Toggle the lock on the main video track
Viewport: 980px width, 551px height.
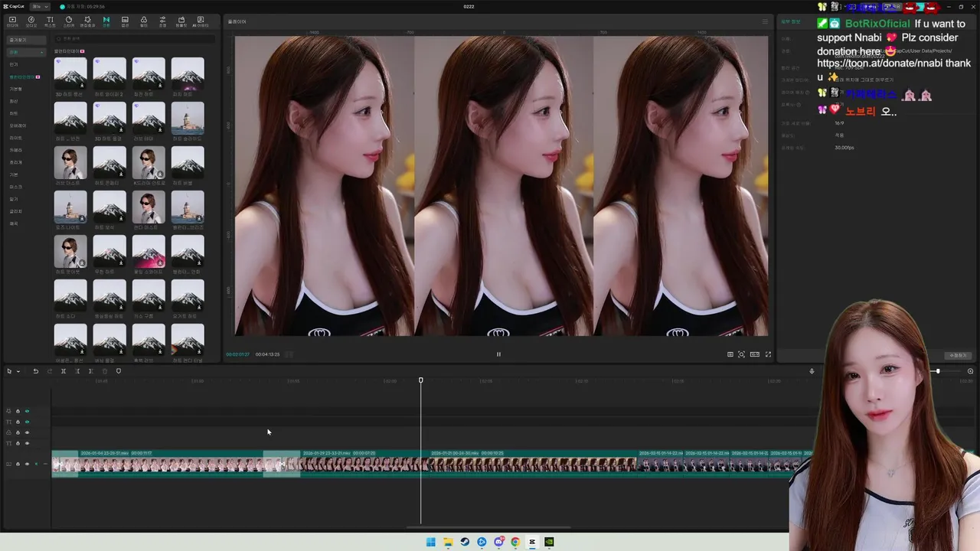coord(18,464)
